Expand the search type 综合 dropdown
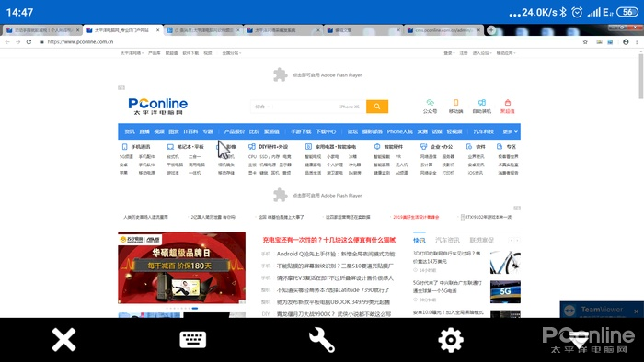644x362 pixels. (262, 107)
